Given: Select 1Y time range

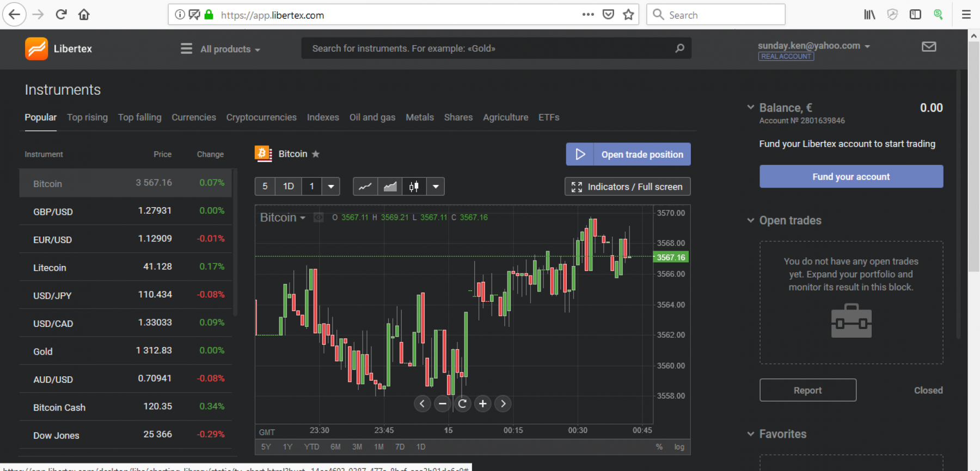Looking at the screenshot, I should point(287,447).
